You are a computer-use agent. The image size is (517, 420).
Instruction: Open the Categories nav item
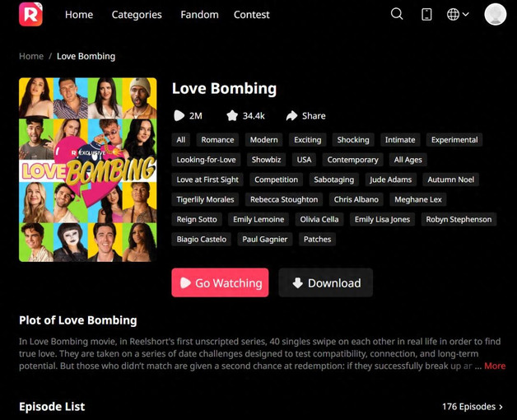coord(137,15)
